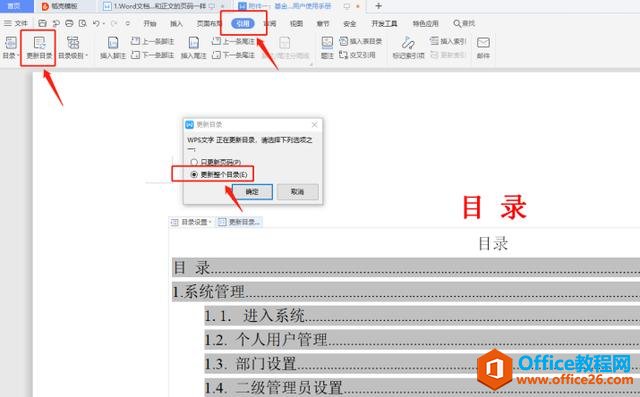Screen dimensions: 640x397
Task: Click the 题注 (caption) icon
Action: point(327,43)
